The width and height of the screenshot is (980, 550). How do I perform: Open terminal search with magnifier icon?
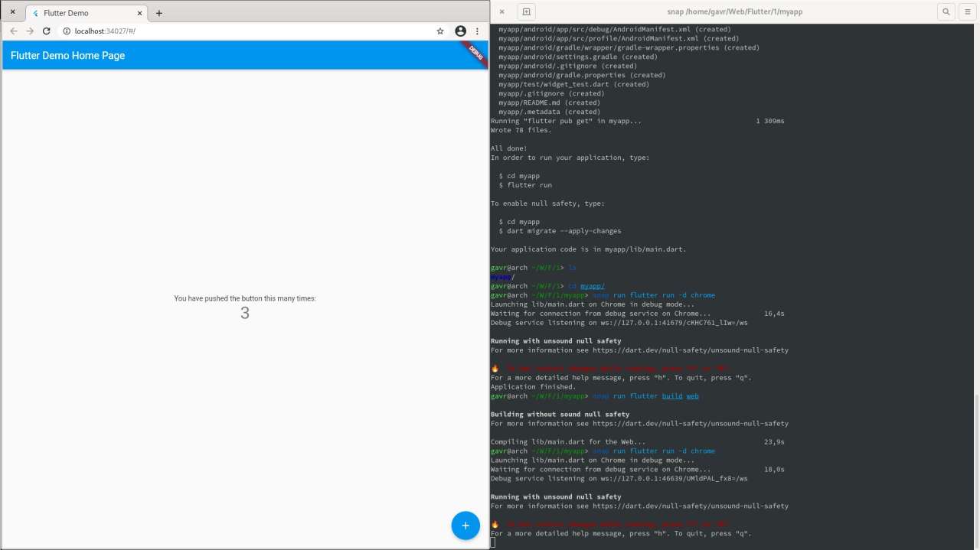[946, 11]
